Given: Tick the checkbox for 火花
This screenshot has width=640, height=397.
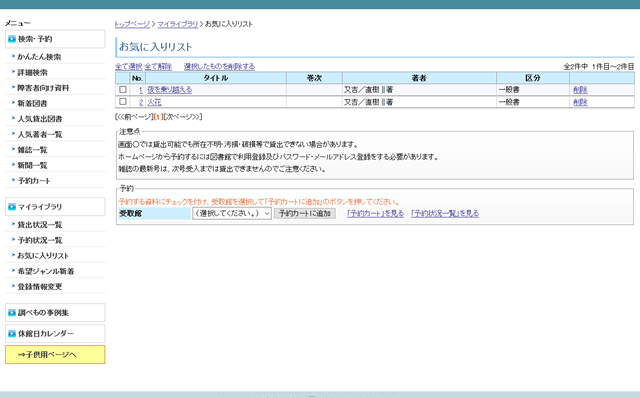Looking at the screenshot, I should pos(122,102).
